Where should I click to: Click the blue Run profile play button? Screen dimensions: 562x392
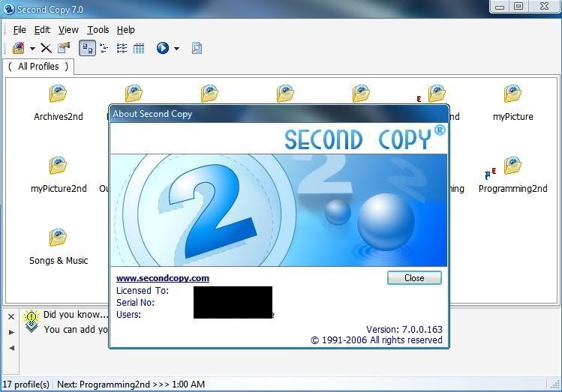point(163,48)
